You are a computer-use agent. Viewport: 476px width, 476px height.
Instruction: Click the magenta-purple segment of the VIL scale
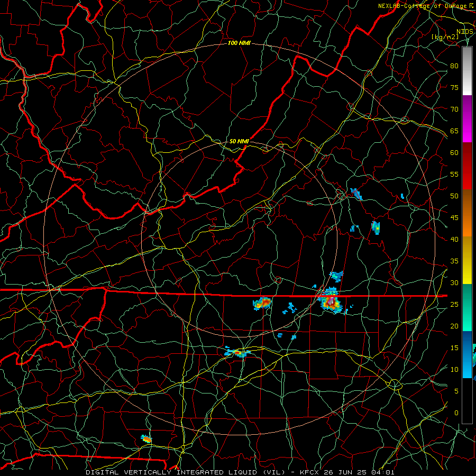[467, 119]
